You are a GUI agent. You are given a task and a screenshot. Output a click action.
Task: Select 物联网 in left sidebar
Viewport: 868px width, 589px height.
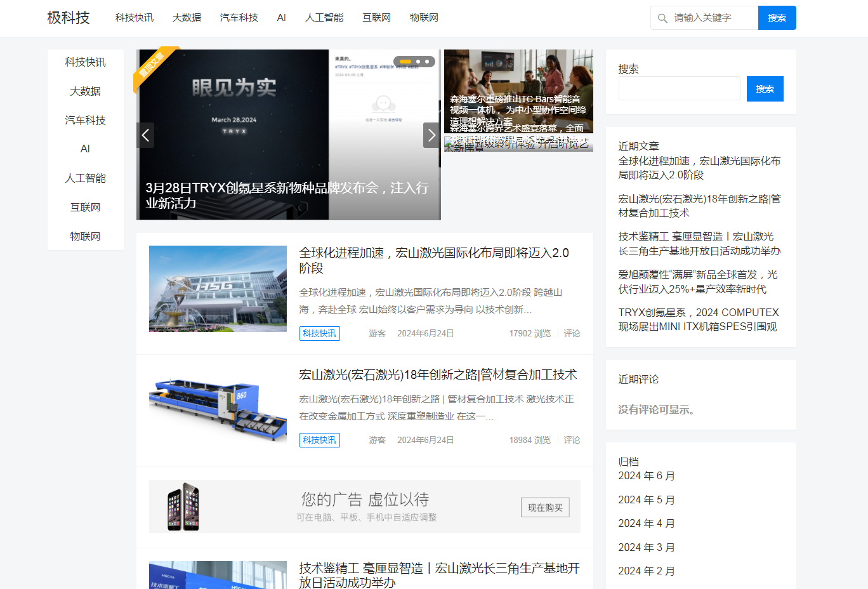pyautogui.click(x=86, y=237)
